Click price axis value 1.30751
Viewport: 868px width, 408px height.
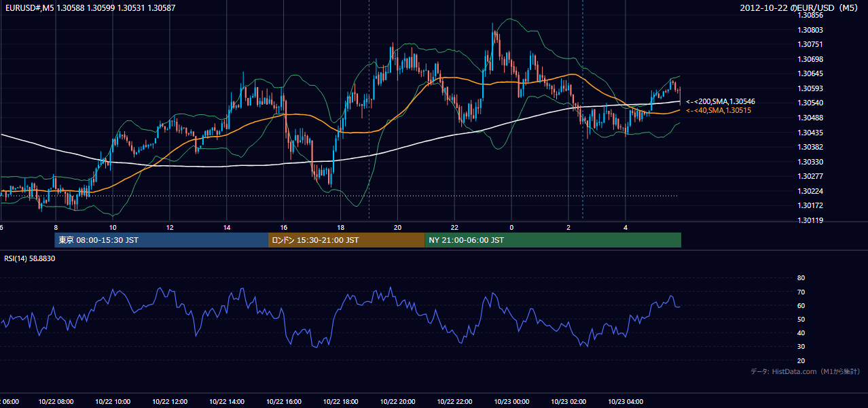[x=811, y=44]
